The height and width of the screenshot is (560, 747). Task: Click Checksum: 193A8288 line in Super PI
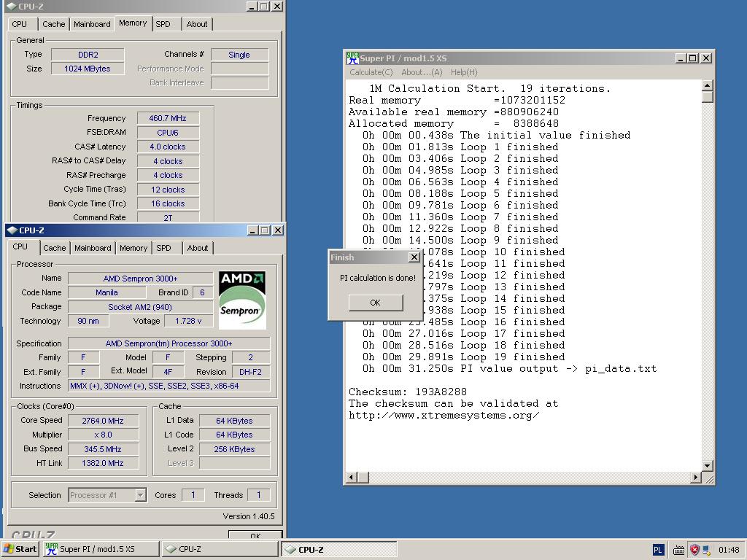point(408,392)
